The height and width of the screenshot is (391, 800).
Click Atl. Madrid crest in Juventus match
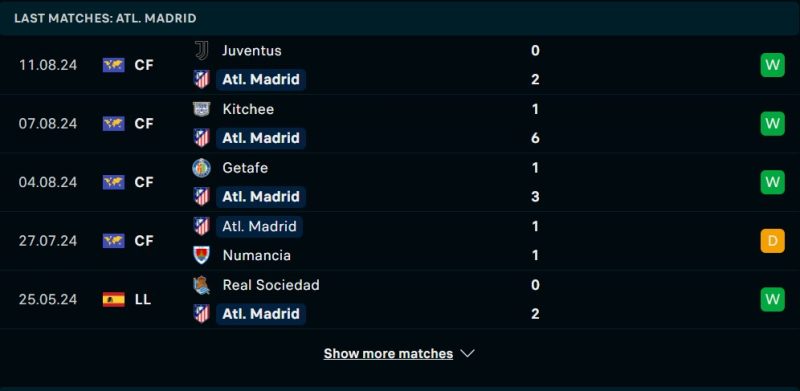(x=202, y=80)
